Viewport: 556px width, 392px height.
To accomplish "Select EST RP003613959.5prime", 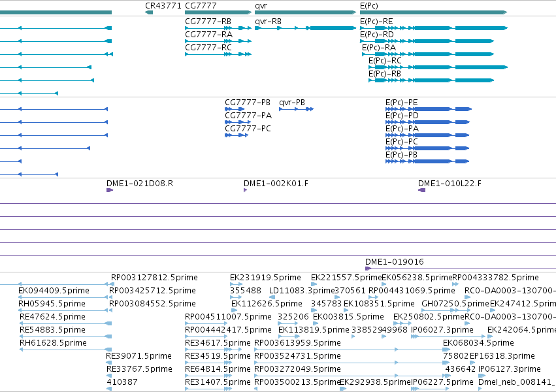I will pyautogui.click(x=297, y=343).
